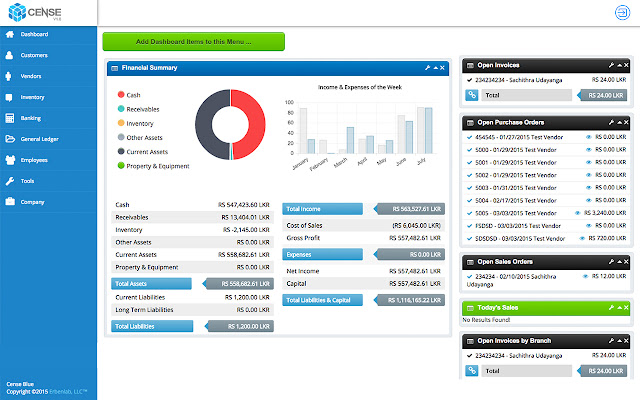
Task: Open Open Sales Orders settings wrench
Action: pos(611,262)
